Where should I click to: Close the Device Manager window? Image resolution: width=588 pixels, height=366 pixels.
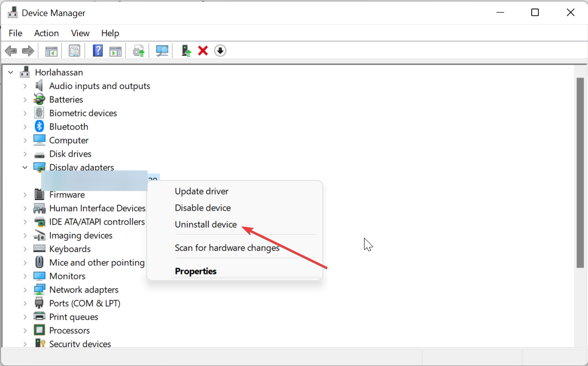coord(570,13)
